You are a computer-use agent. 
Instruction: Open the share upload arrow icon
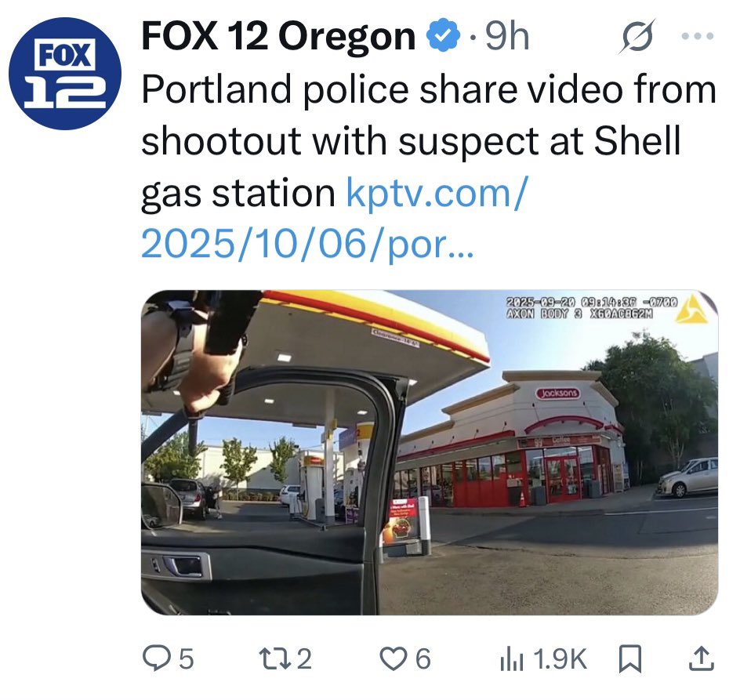click(x=700, y=658)
